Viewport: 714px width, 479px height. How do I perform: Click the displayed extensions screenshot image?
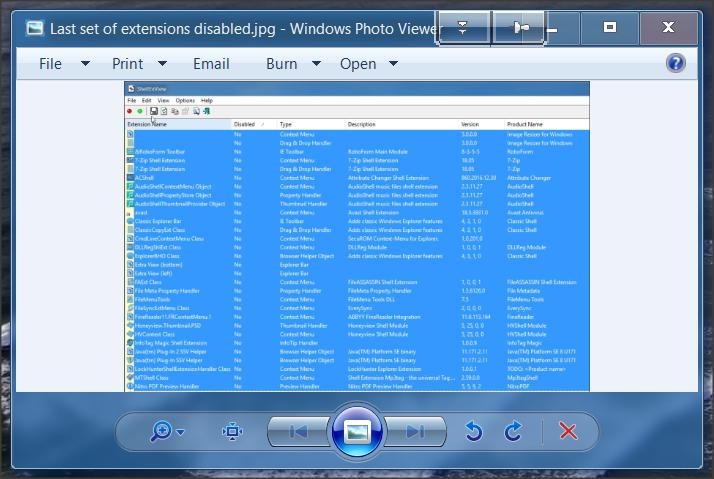(x=357, y=236)
